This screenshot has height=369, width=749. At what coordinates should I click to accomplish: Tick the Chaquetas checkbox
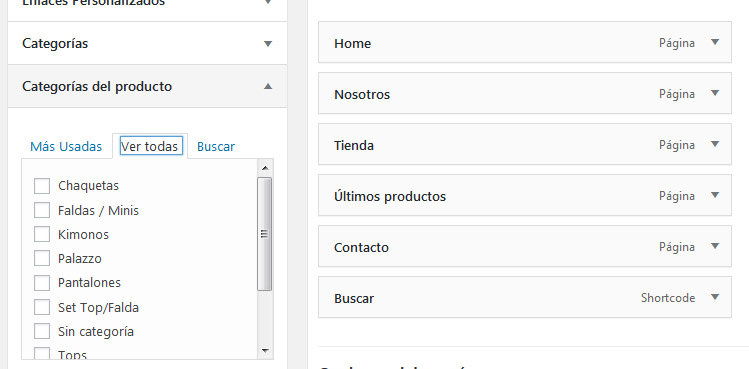point(42,186)
